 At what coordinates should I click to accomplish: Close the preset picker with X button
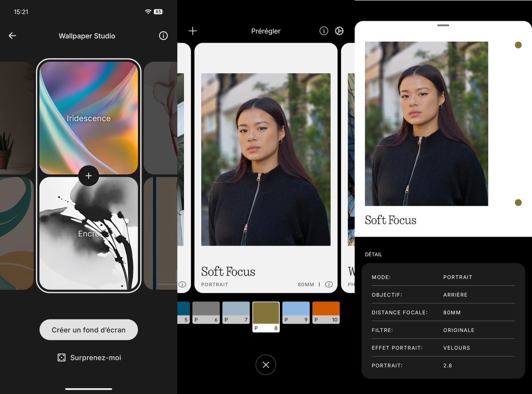pos(266,365)
